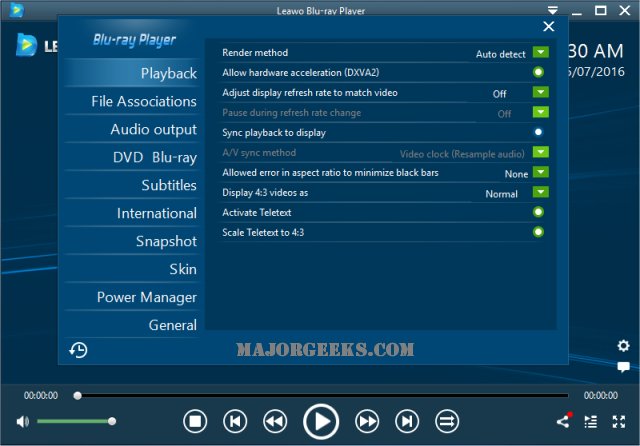Toggle the loop/repeat mode icon

coord(447,421)
